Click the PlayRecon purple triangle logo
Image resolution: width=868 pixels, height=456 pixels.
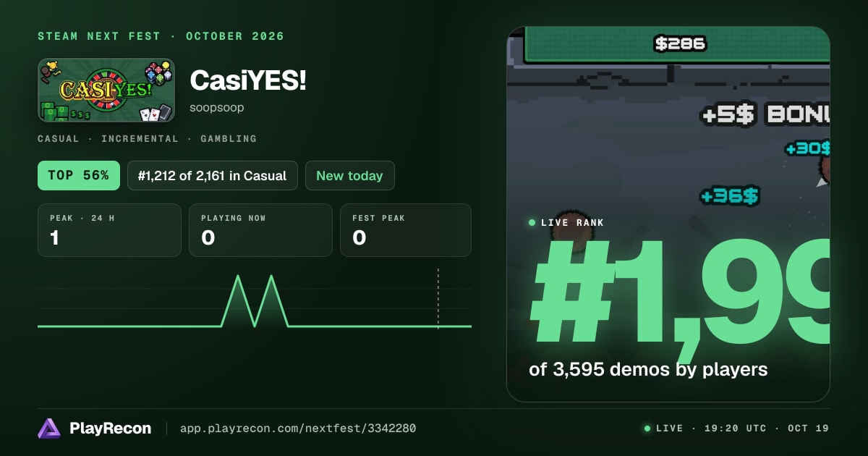tap(49, 428)
